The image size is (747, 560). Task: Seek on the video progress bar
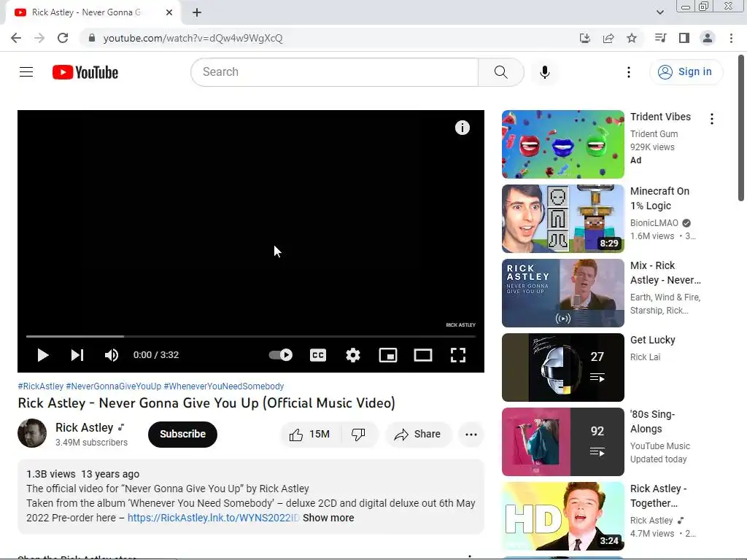(x=251, y=336)
